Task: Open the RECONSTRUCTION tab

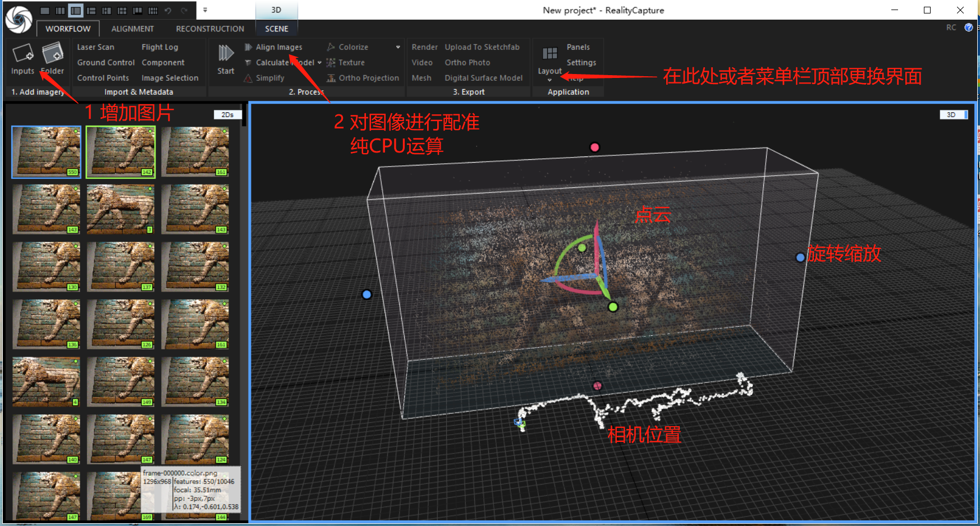Action: coord(210,29)
